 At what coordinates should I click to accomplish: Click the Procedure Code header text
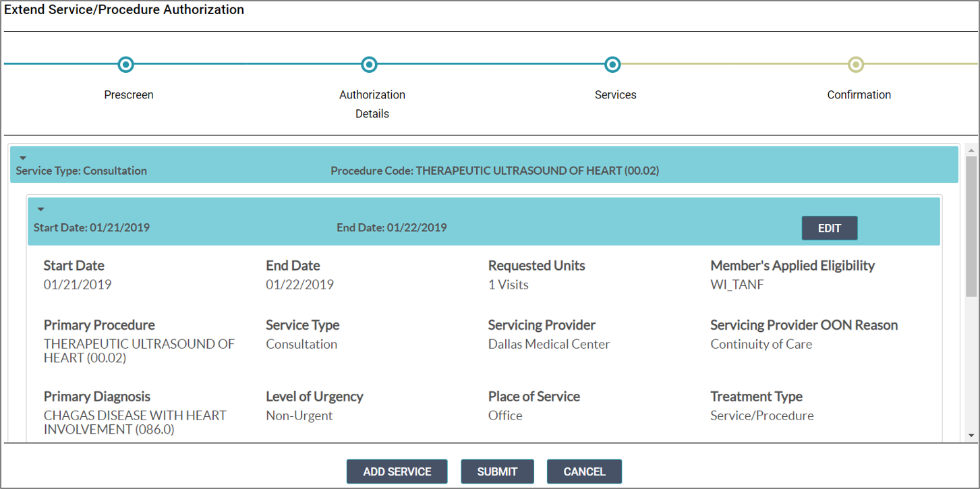coord(494,171)
